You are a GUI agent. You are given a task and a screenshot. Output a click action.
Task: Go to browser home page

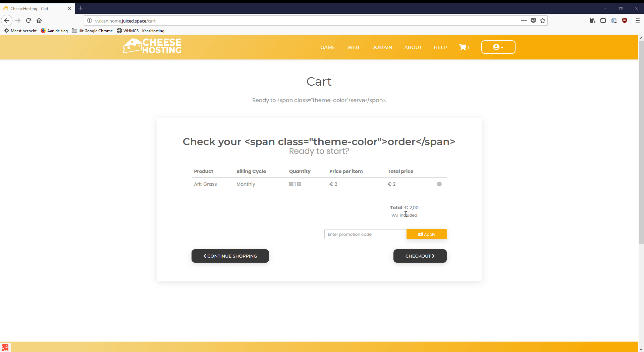(x=39, y=20)
